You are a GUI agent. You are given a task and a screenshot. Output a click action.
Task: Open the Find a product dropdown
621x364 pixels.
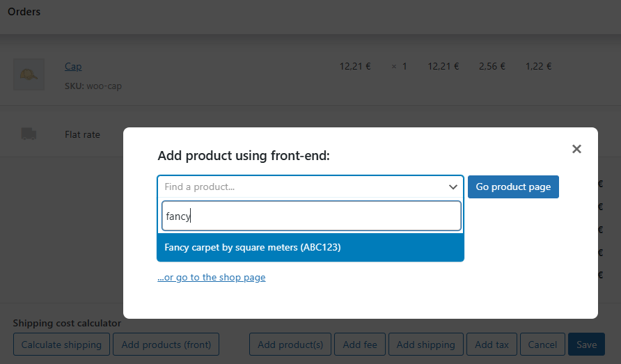[310, 187]
